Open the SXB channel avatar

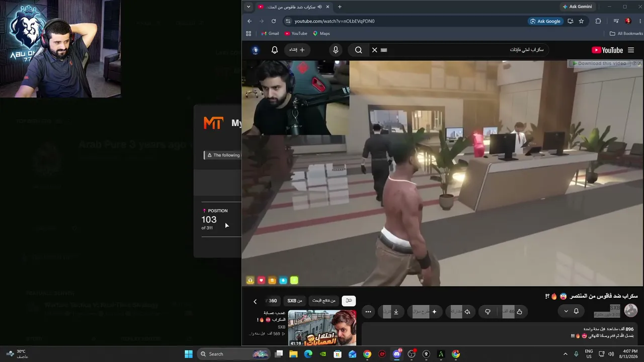631,311
